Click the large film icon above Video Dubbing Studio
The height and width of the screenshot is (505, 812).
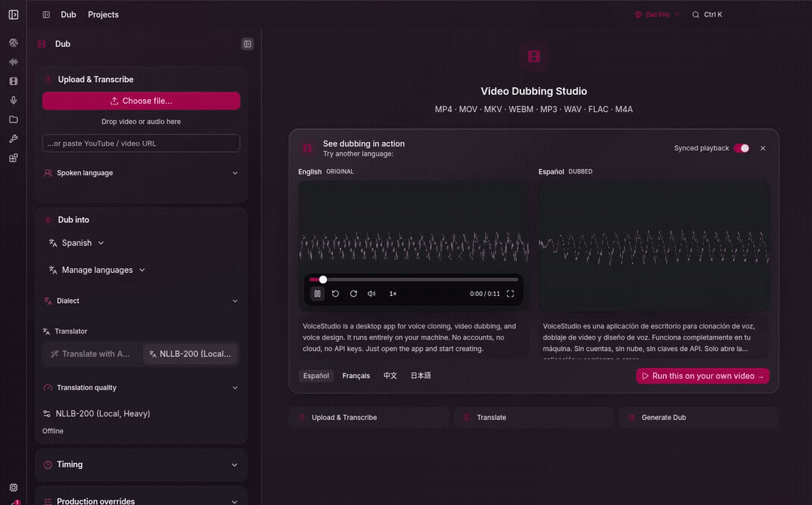(x=534, y=56)
